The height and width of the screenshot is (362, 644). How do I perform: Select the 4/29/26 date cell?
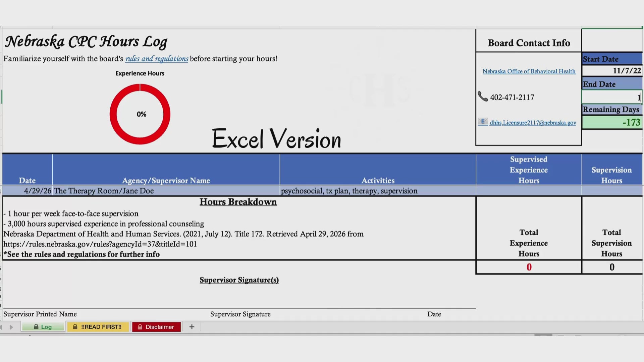tap(28, 191)
